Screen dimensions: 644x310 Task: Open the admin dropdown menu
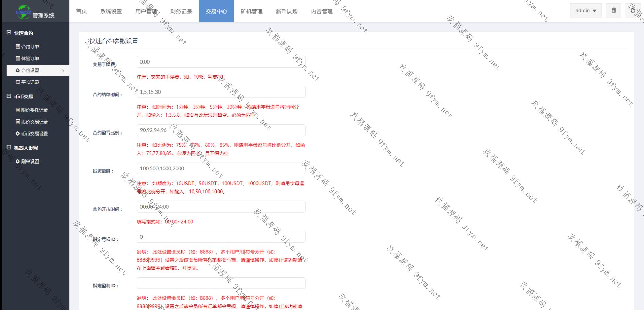click(x=586, y=10)
